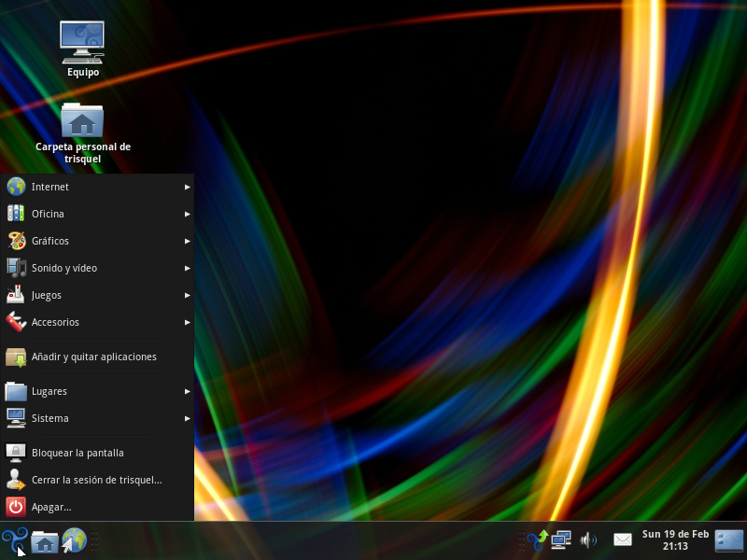Select Añadir y quitar aplicaciones
The image size is (747, 560).
pos(94,357)
